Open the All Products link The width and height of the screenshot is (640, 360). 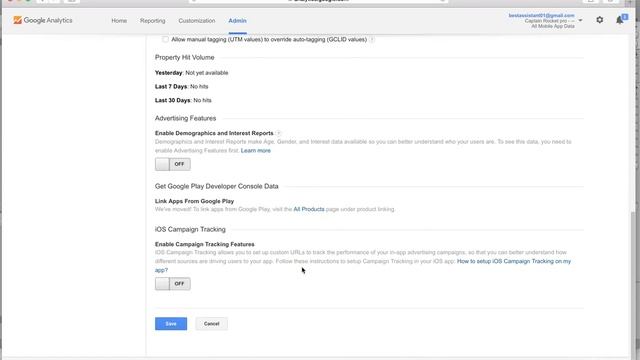(309, 209)
